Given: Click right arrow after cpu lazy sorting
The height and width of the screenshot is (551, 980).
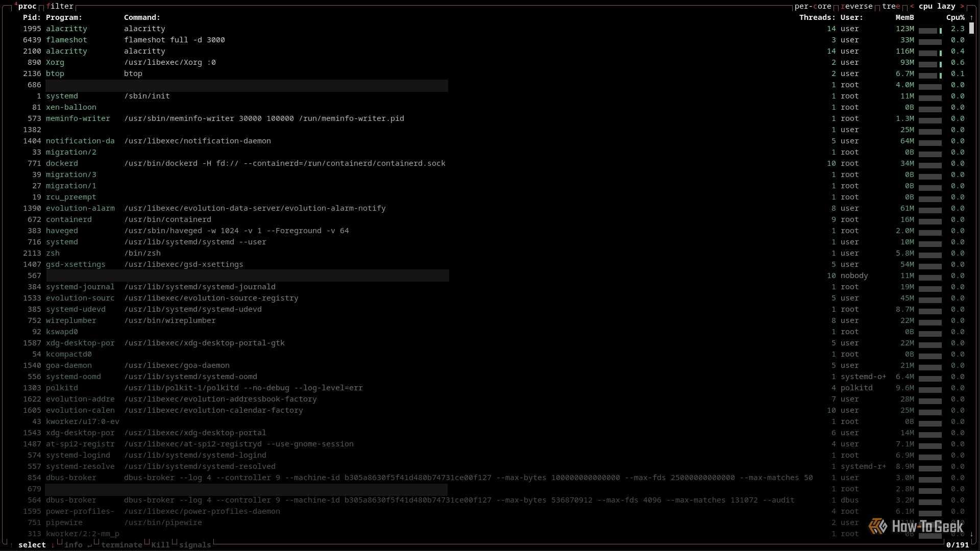Looking at the screenshot, I should click(x=962, y=6).
